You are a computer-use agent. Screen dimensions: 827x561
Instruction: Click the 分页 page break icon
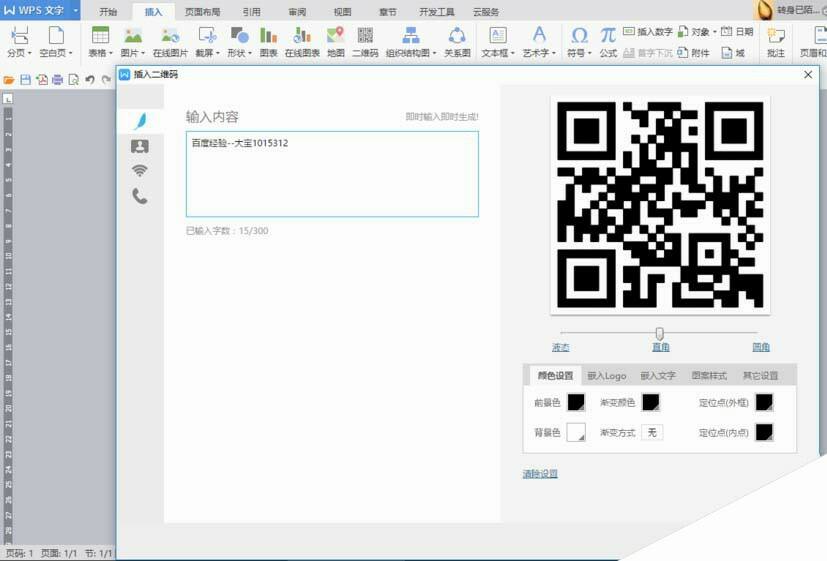tap(20, 36)
